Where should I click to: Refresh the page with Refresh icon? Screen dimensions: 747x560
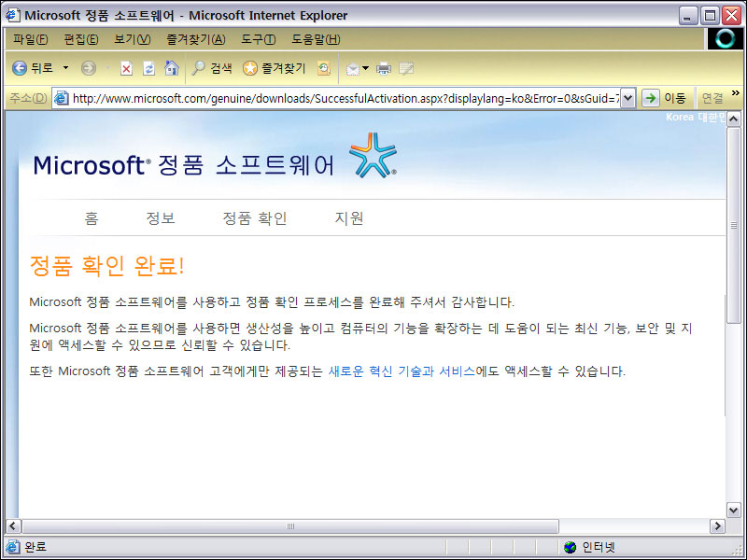(148, 68)
